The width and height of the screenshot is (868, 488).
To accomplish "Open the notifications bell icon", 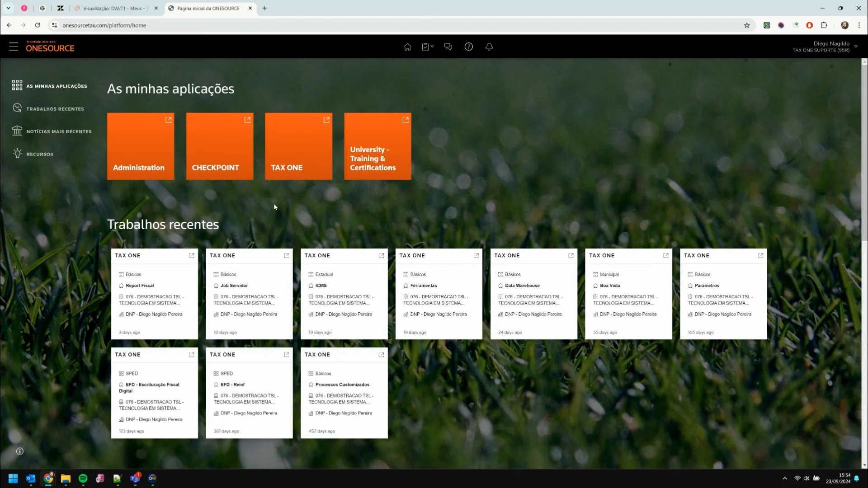I will [x=489, y=47].
